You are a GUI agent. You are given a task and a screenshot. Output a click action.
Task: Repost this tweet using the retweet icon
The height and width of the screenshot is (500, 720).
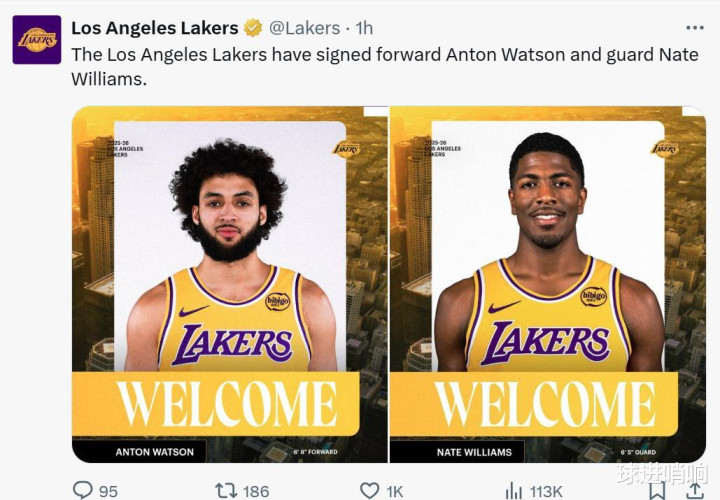[226, 490]
